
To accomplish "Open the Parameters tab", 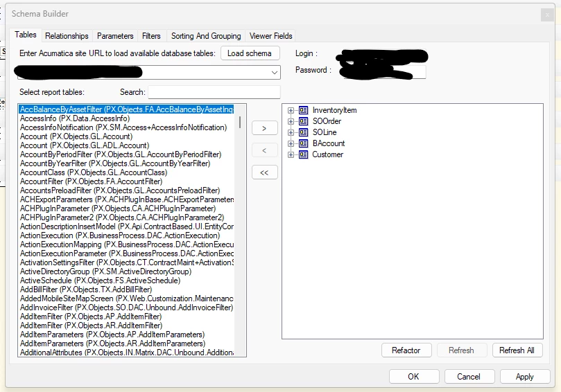I will [115, 36].
